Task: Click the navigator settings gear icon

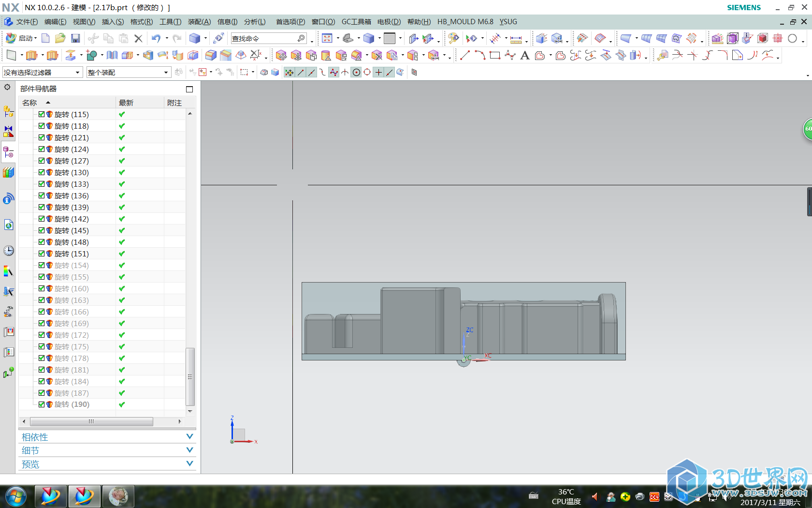Action: point(7,88)
